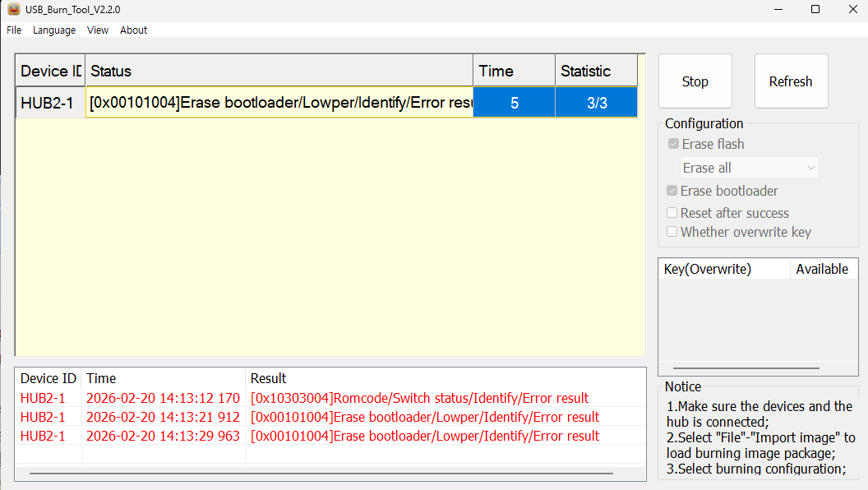This screenshot has height=490, width=868.
Task: Open the About menu
Action: [x=134, y=30]
